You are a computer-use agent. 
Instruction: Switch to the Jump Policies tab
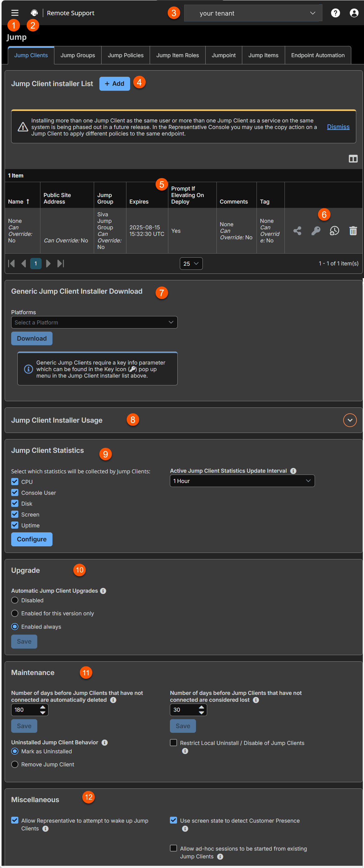pyautogui.click(x=125, y=55)
